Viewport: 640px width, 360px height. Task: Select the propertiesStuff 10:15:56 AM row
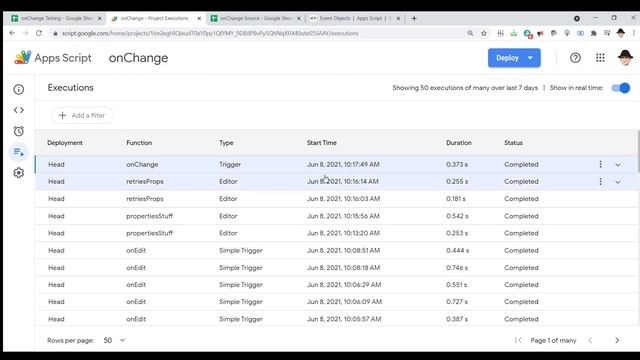point(336,216)
